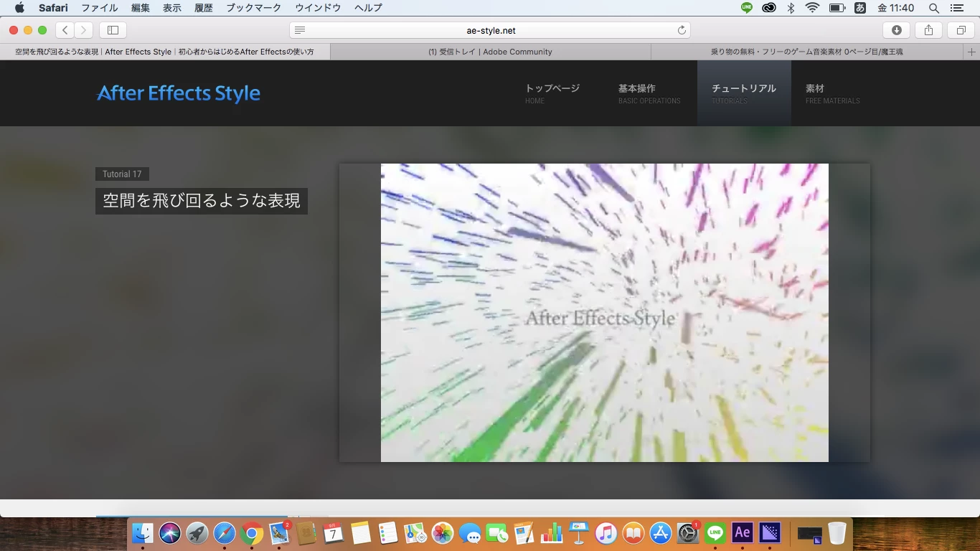
Task: Open the 表示 menu
Action: [x=172, y=8]
